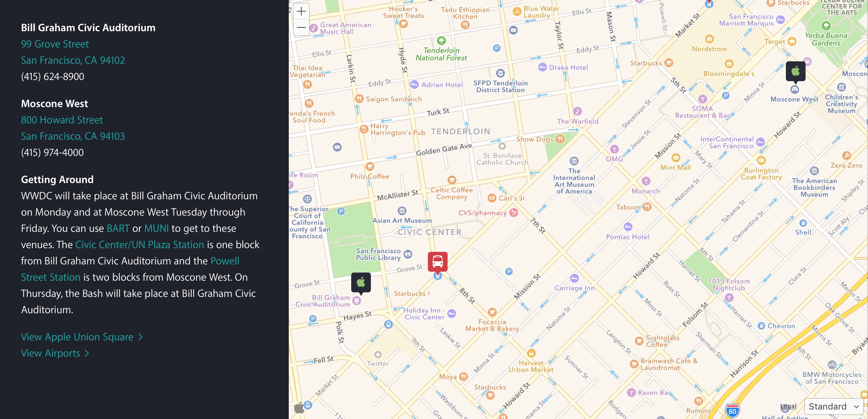
Task: Click the St. Boniface Catholic Church marker
Action: coord(502,146)
